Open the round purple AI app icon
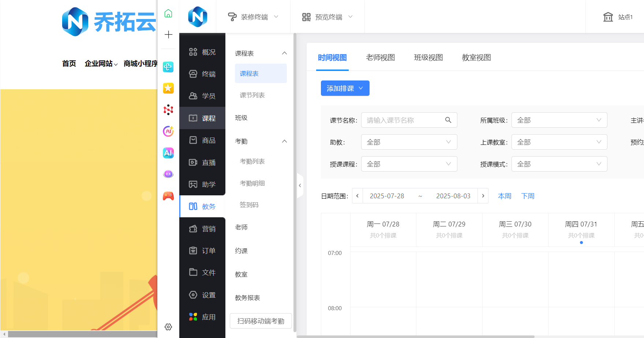644x338 pixels. point(168,131)
